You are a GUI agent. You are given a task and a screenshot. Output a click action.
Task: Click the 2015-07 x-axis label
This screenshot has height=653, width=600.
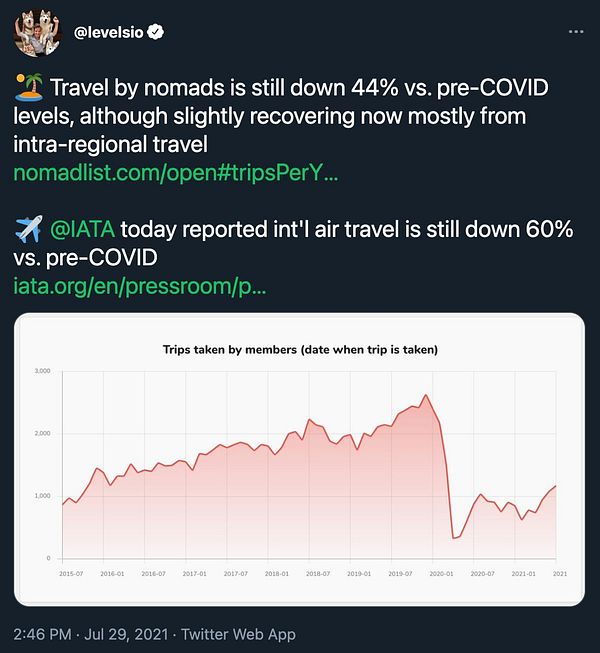[71, 574]
